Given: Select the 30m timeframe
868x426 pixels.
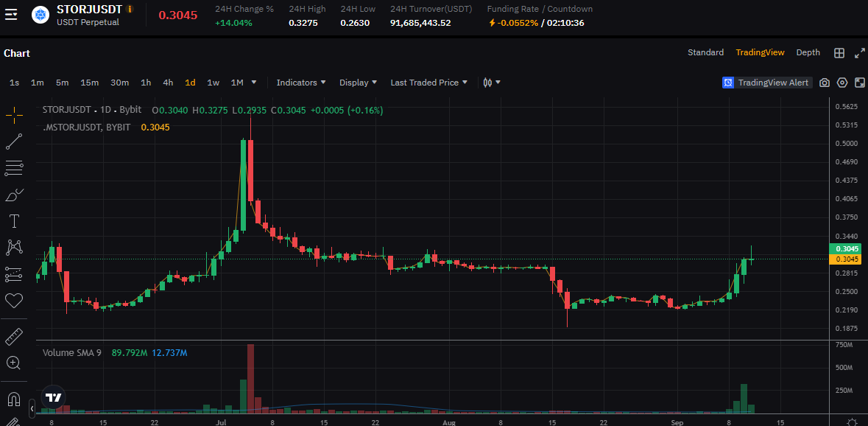Looking at the screenshot, I should tap(119, 83).
